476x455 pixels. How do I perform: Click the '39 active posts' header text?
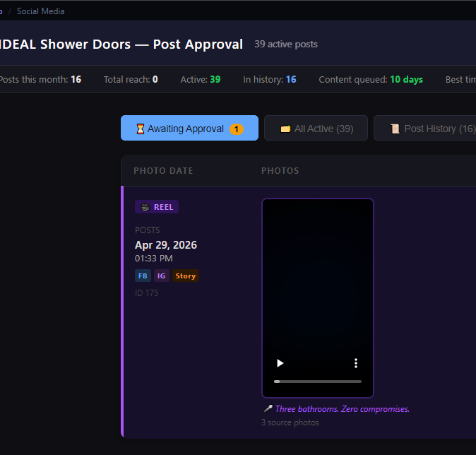tap(286, 44)
